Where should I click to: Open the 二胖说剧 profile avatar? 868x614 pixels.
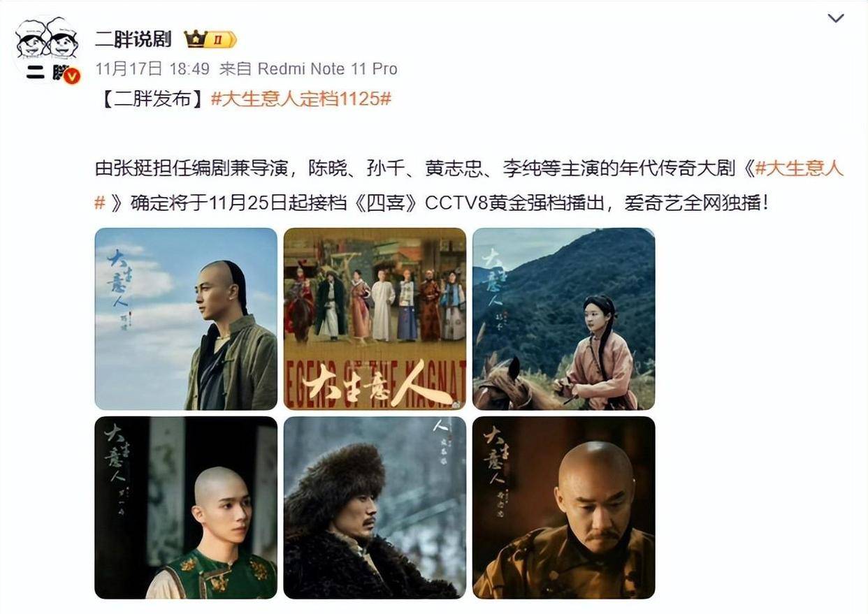coord(48,49)
